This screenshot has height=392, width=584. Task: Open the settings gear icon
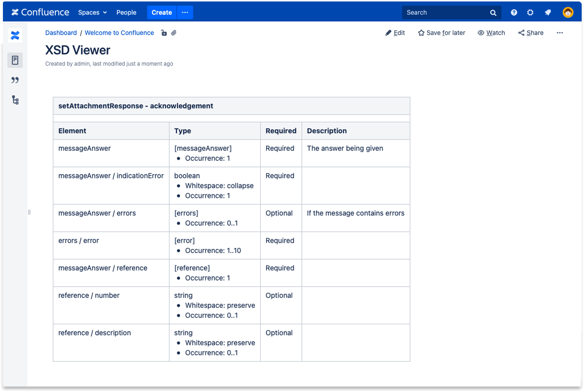coord(530,12)
